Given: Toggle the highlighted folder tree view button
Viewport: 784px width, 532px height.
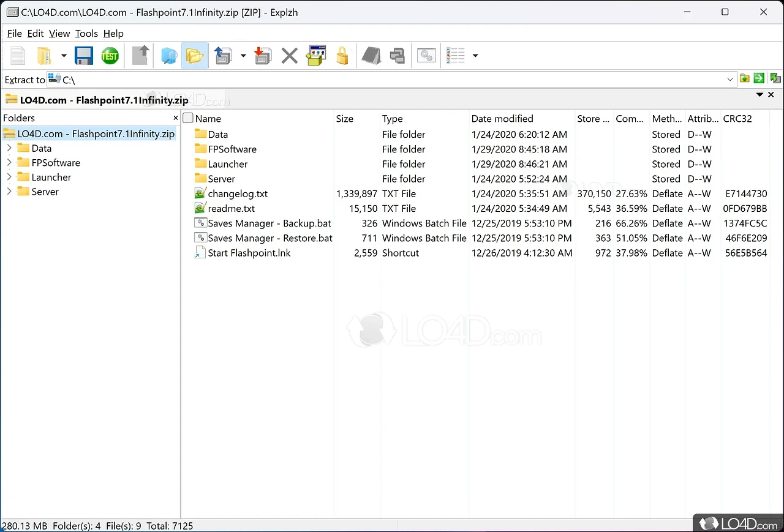Looking at the screenshot, I should [195, 56].
